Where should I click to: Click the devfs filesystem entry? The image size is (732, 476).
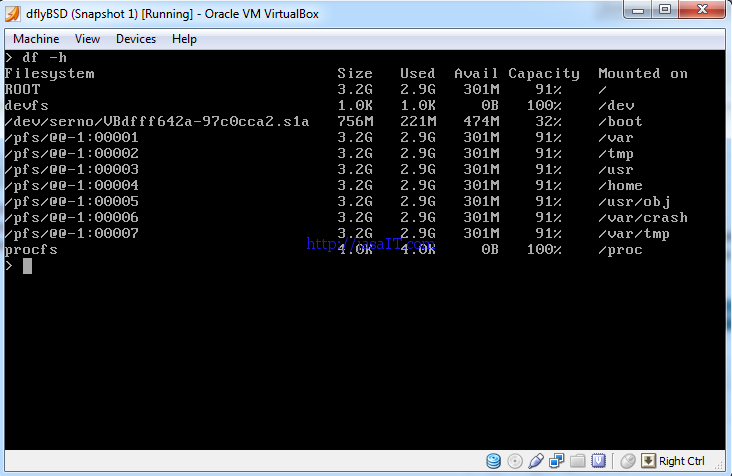pos(27,105)
